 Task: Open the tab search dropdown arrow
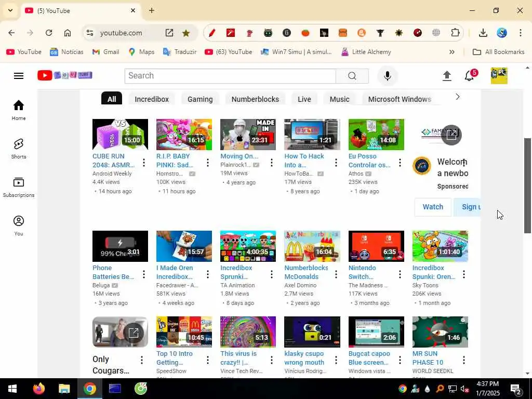10,10
